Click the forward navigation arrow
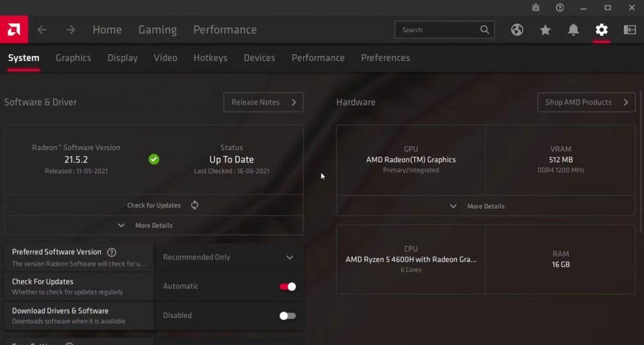 (x=70, y=30)
